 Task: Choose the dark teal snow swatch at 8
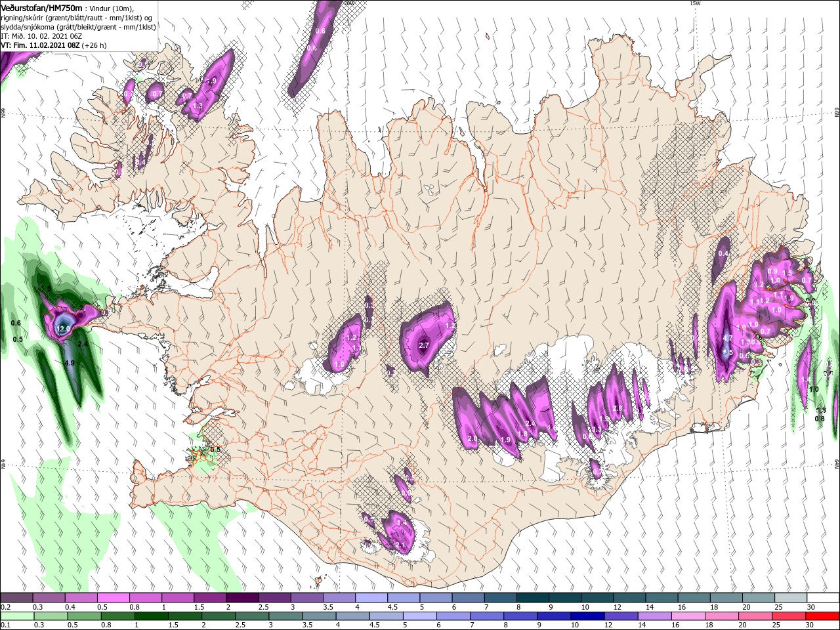point(532,598)
